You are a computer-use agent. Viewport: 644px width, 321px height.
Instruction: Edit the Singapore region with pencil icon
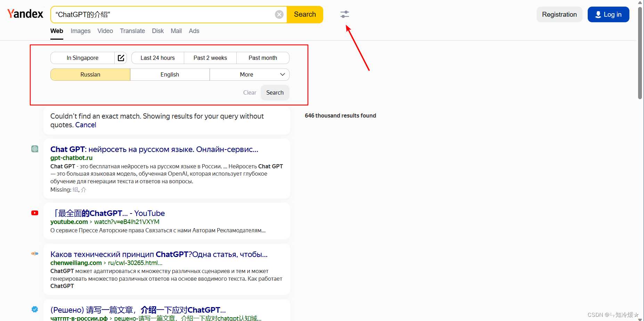pos(121,58)
